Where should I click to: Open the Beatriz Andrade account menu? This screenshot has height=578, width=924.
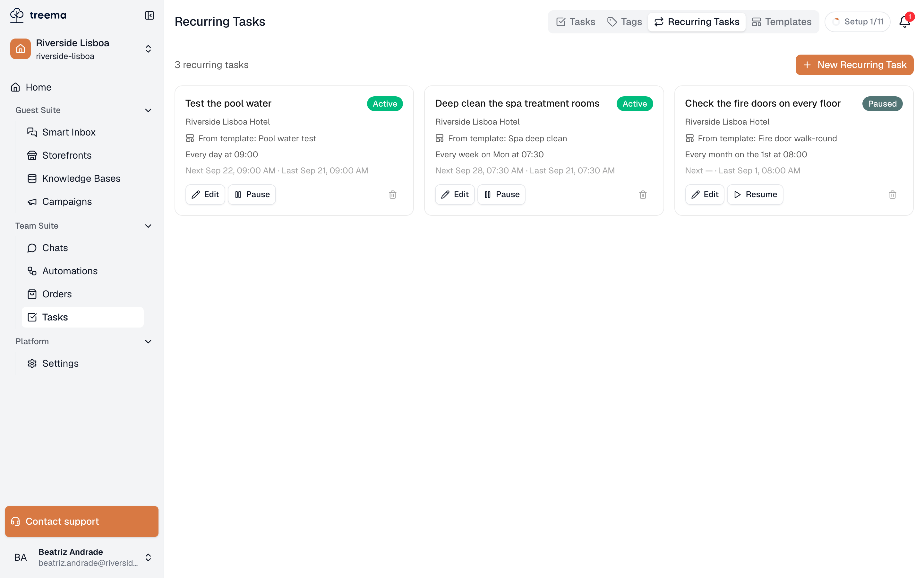point(82,557)
